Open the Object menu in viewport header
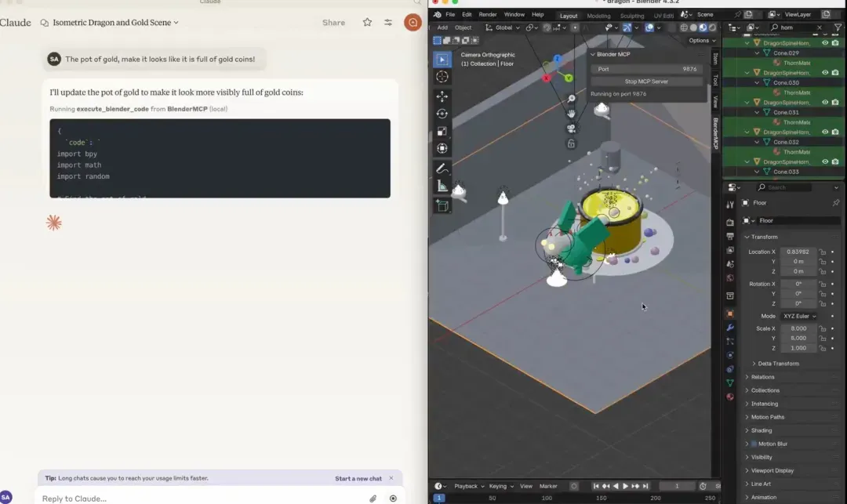The image size is (847, 504). point(463,27)
